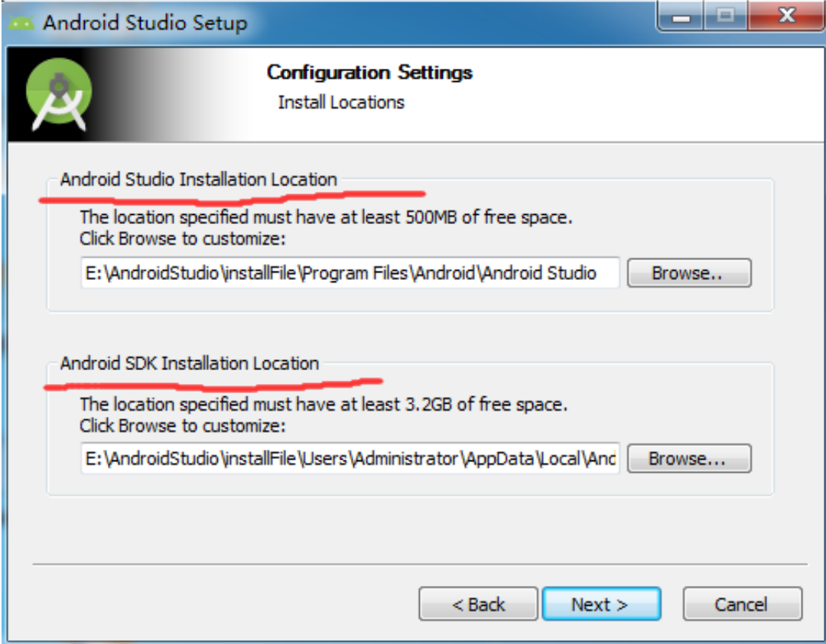Go Back to previous setup page

tap(478, 604)
